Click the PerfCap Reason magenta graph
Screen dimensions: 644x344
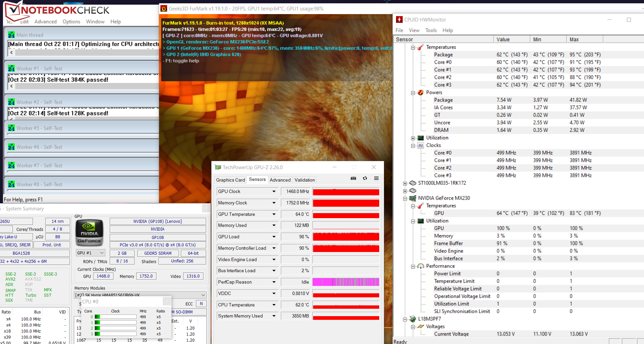(346, 282)
